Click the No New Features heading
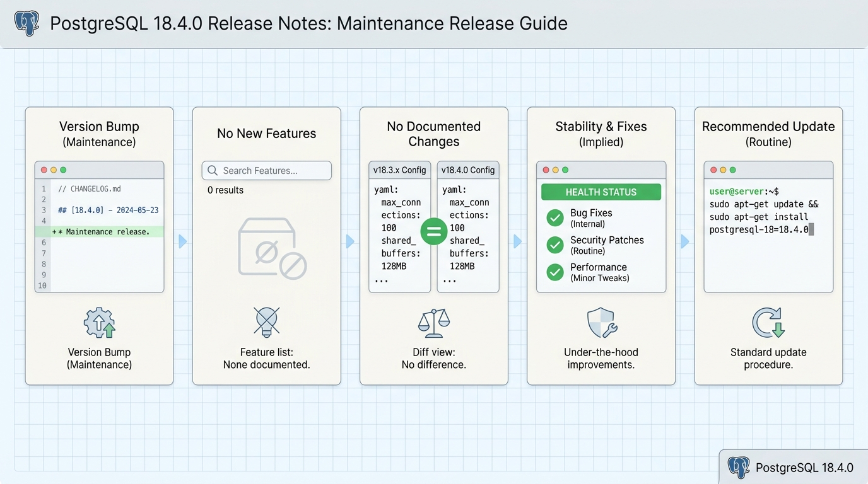Screen dimensions: 868x484 (x=266, y=134)
